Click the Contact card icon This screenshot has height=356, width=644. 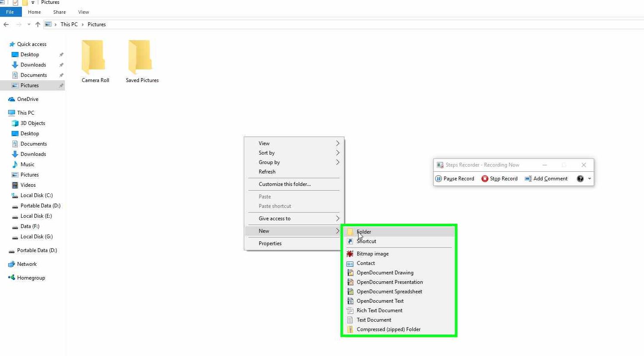click(x=350, y=263)
